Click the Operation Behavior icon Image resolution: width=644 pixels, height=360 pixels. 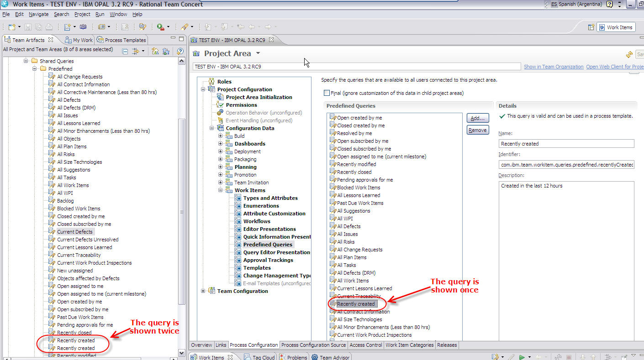[221, 113]
